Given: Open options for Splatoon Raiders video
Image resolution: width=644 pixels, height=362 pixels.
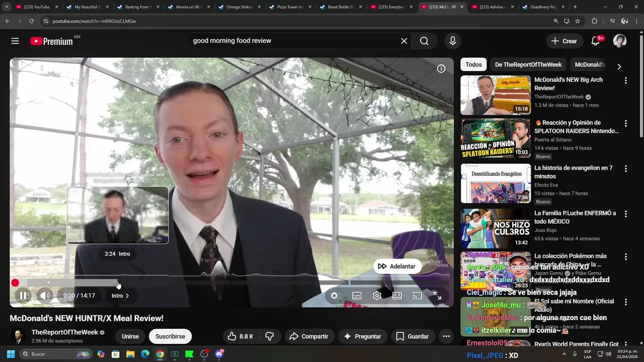Looking at the screenshot, I should point(626,124).
